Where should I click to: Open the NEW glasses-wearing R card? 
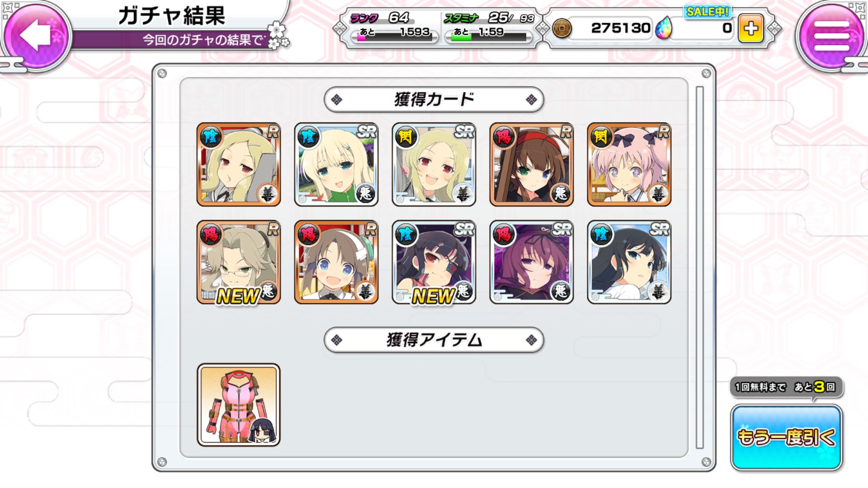point(239,262)
